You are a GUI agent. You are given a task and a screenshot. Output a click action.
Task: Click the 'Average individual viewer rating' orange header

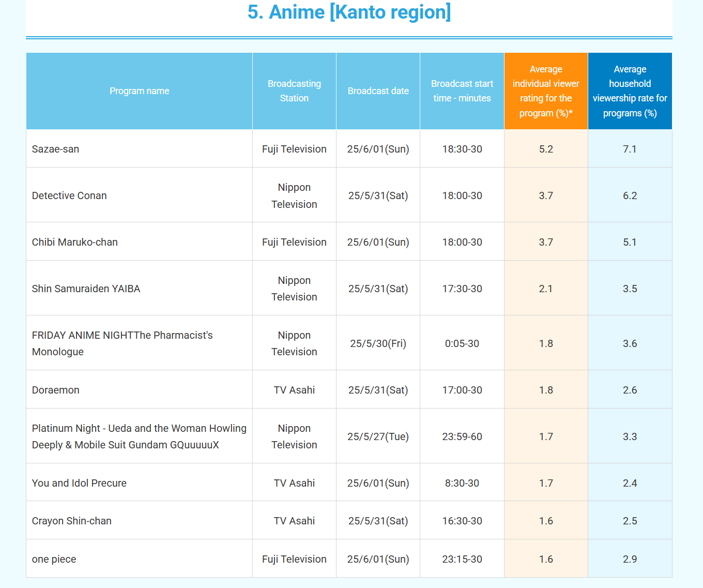(x=546, y=91)
